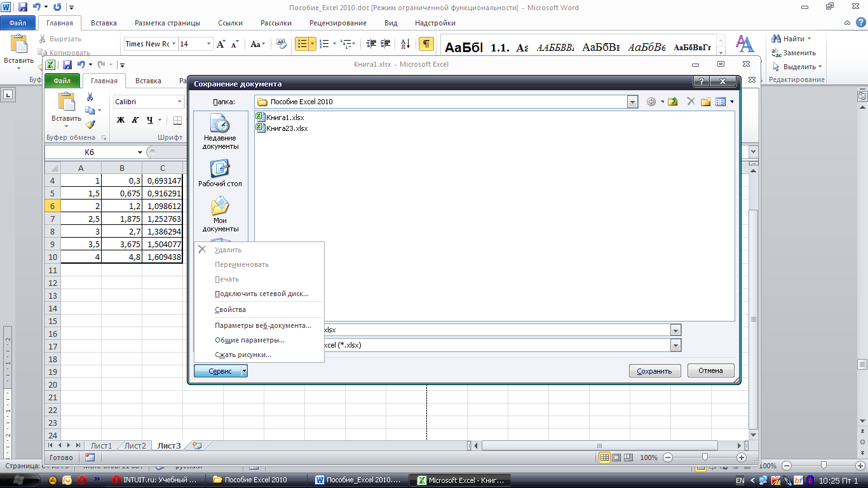Toggle Underline in Excel font group
868x488 pixels.
tap(150, 119)
